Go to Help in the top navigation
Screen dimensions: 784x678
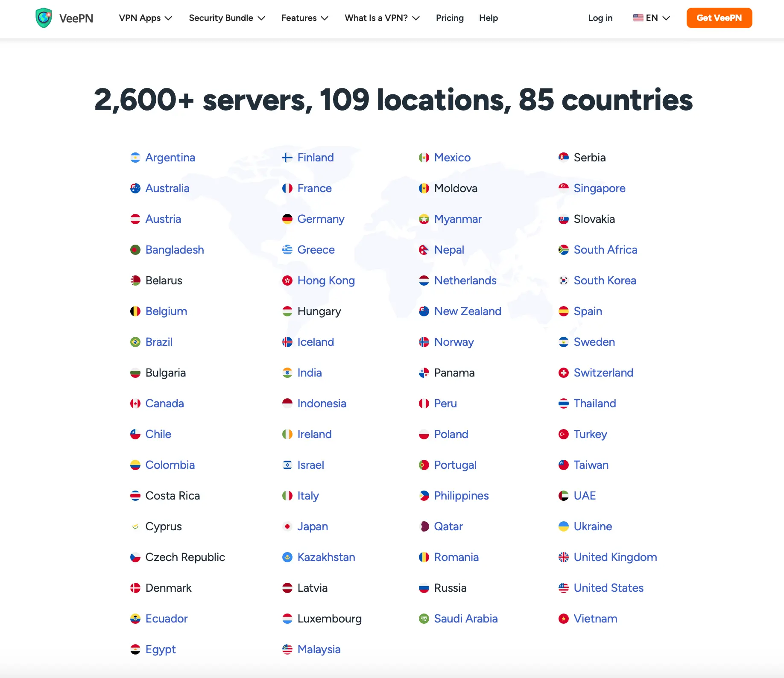tap(488, 18)
